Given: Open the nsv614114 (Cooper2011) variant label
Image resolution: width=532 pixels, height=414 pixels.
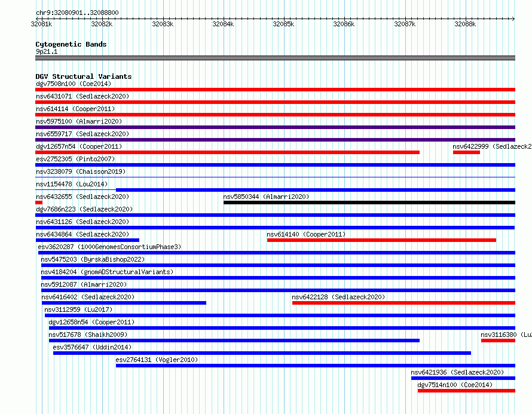Looking at the screenshot, I should click(75, 109).
